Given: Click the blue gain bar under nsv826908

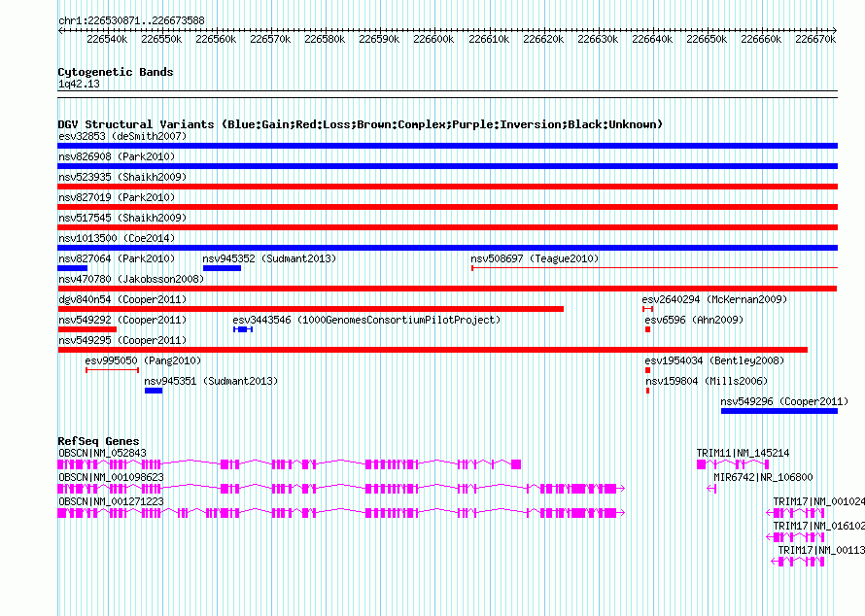Looking at the screenshot, I should coord(447,166).
